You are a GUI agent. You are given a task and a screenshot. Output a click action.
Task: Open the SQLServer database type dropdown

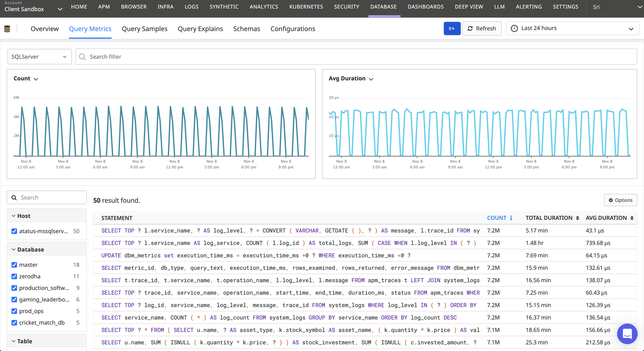tap(40, 57)
